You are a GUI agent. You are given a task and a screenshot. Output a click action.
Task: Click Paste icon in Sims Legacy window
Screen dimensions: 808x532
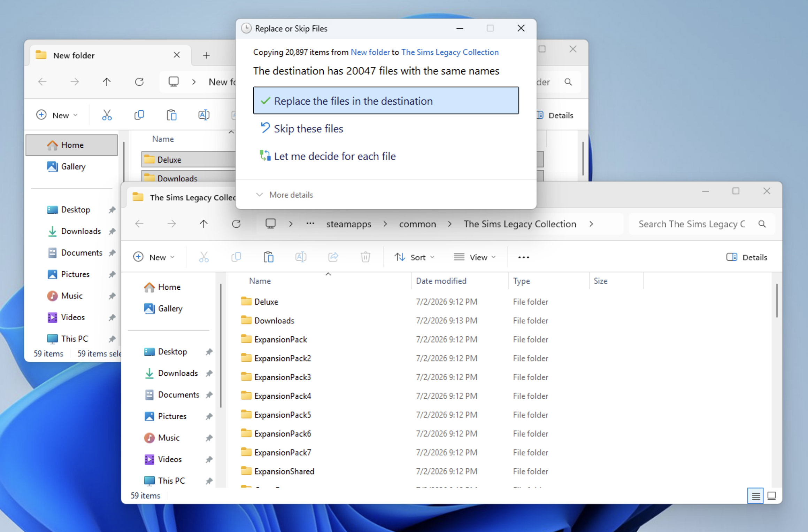268,257
